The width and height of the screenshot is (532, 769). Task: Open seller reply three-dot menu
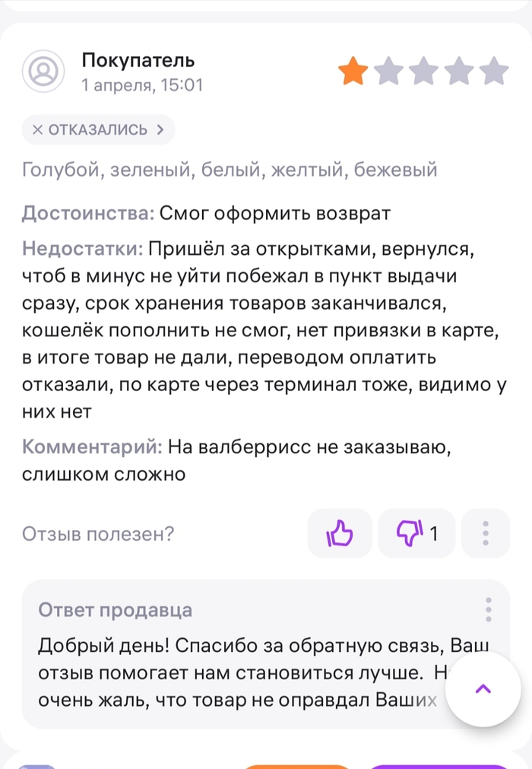[488, 609]
